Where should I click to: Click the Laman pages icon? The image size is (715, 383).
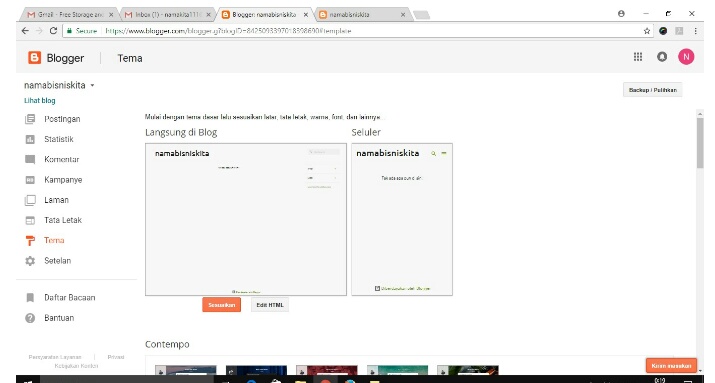(x=30, y=200)
